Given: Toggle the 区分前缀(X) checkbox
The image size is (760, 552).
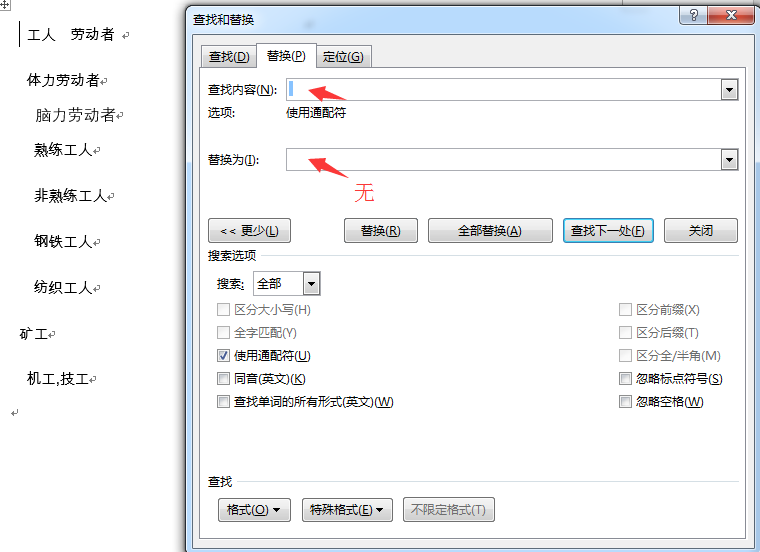Looking at the screenshot, I should (x=625, y=309).
